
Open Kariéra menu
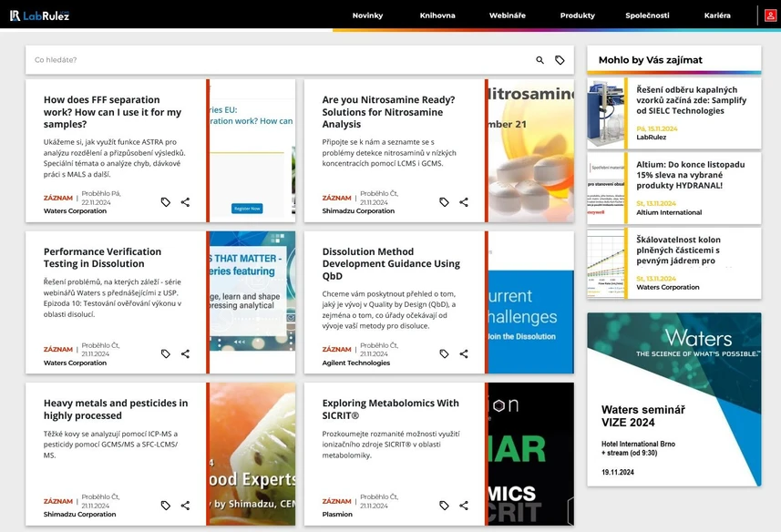click(x=717, y=15)
